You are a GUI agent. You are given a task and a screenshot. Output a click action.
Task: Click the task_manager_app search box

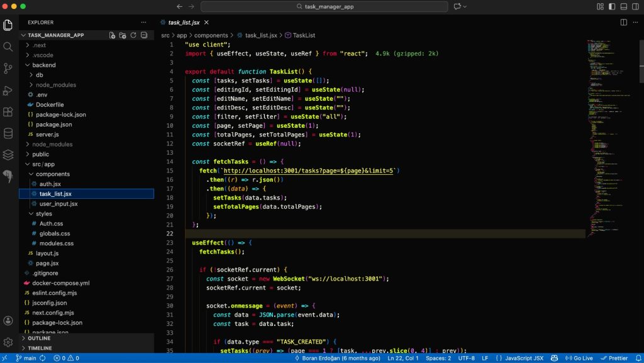coord(324,6)
